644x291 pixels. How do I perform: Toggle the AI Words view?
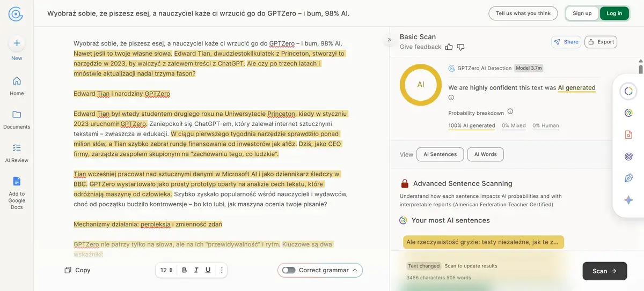click(x=485, y=154)
